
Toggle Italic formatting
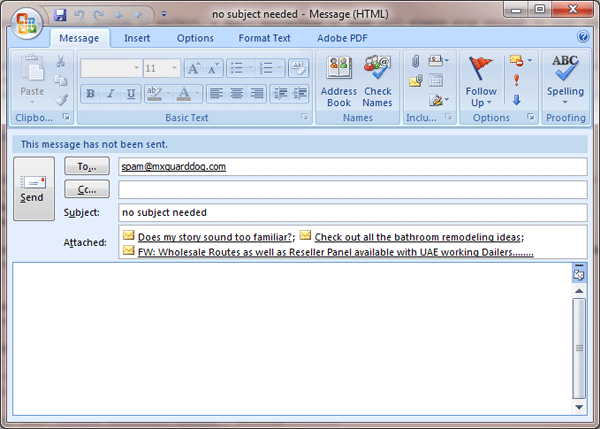(x=110, y=94)
